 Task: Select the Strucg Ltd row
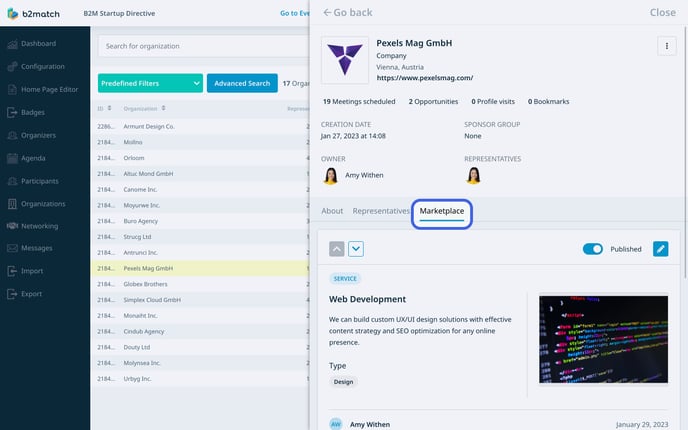pyautogui.click(x=200, y=237)
